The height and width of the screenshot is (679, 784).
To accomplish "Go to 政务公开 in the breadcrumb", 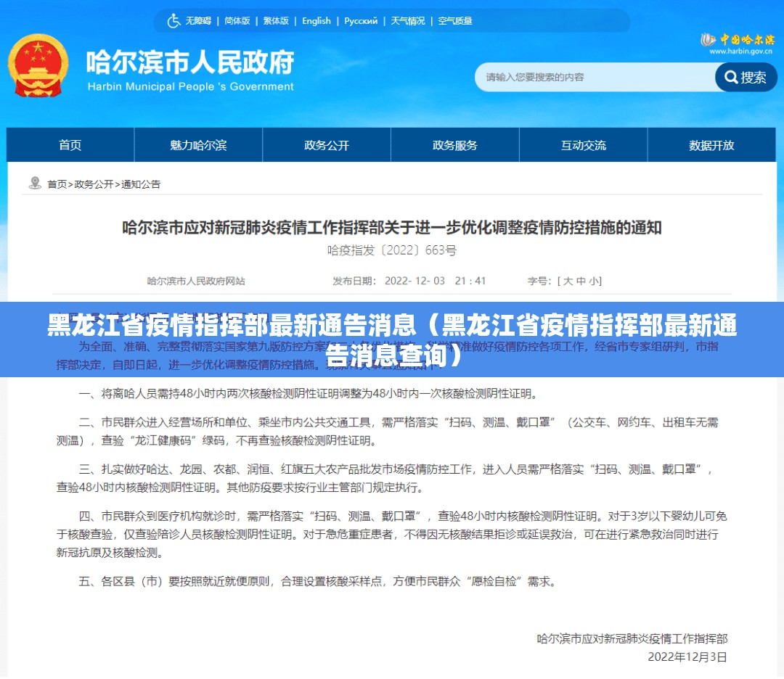I will [94, 184].
